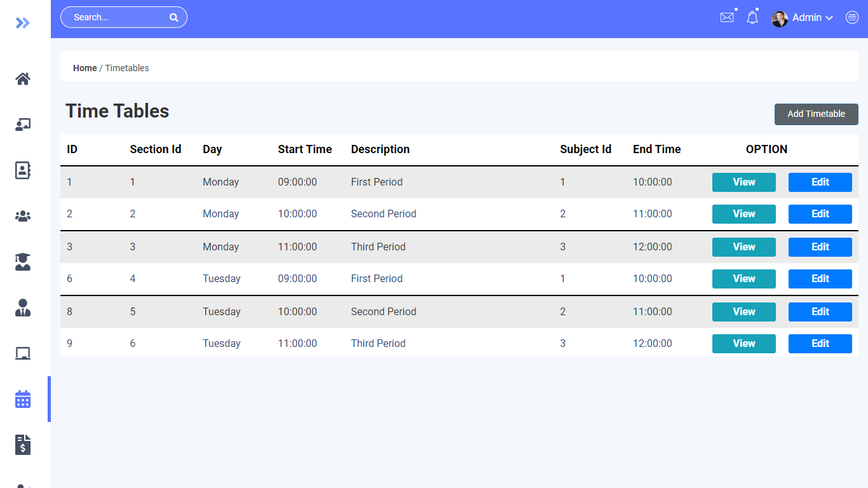
Task: Select end time 12:00:00 in row ID 9
Action: pos(653,344)
